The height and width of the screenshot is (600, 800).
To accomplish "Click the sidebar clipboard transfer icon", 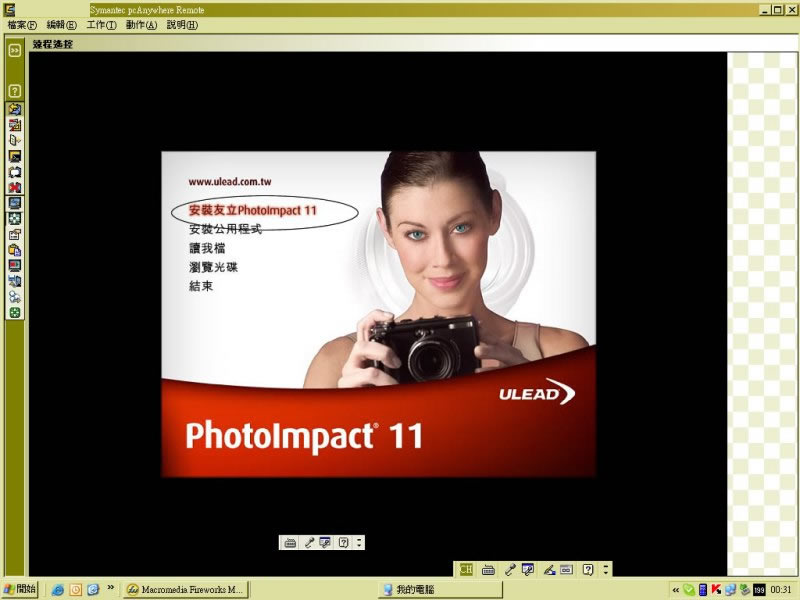I will coord(15,250).
